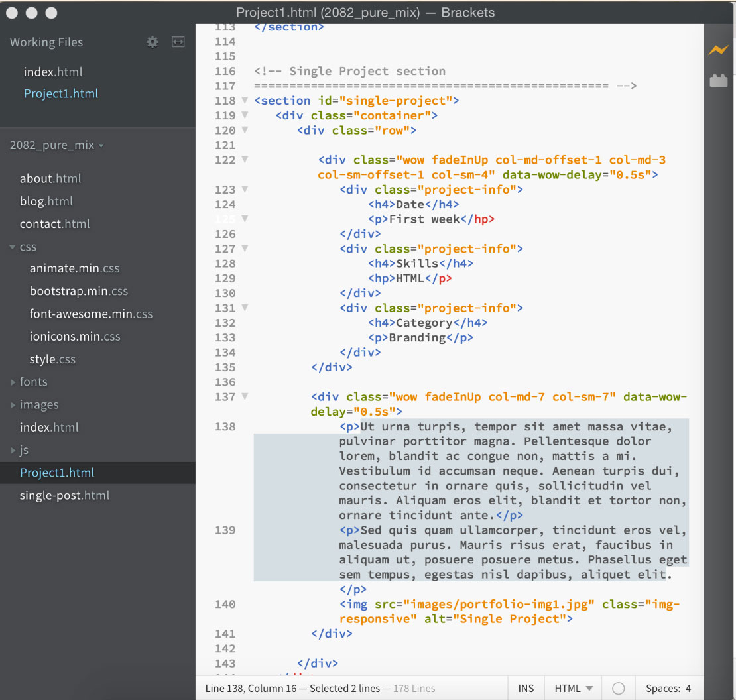This screenshot has height=700, width=736.
Task: Collapse code fold at line 127
Action: [x=245, y=248]
